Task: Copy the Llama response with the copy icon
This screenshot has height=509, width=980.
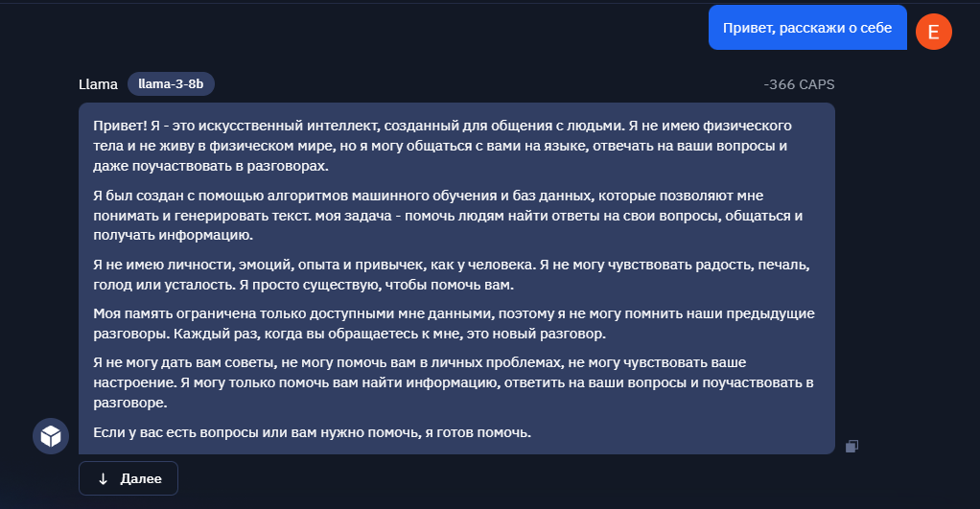Action: pyautogui.click(x=852, y=446)
